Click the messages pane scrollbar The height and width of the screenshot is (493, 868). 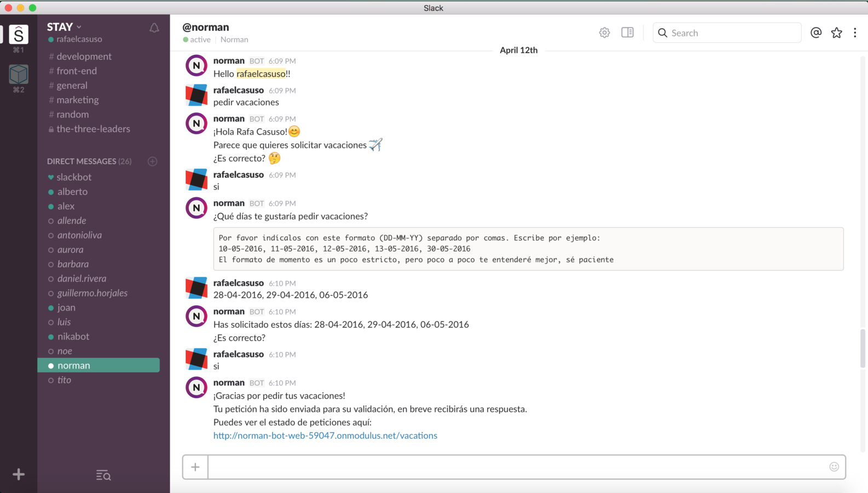(863, 348)
